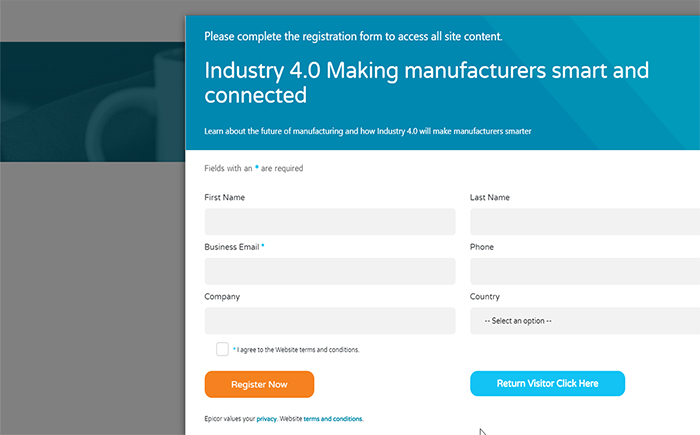Click the 'Phone' field label
700x435 pixels.
coord(482,247)
